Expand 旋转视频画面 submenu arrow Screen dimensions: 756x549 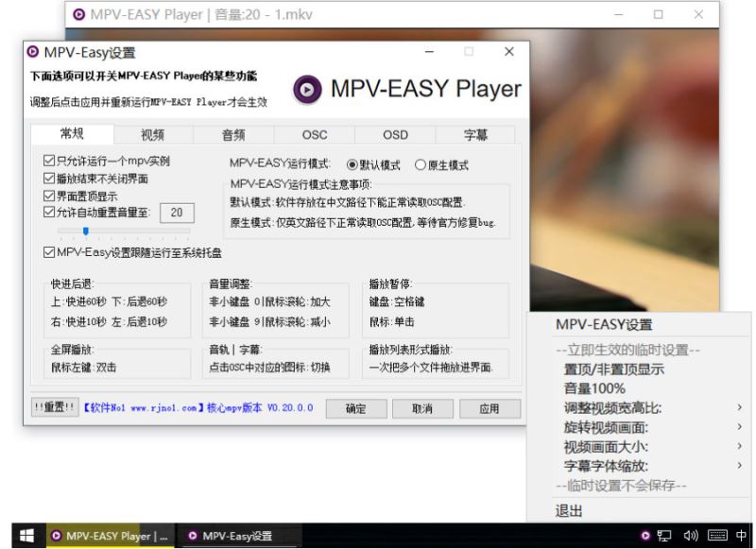tap(740, 427)
